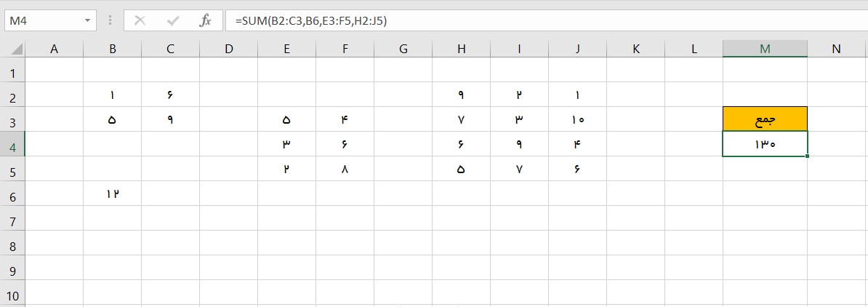Select cell J3 containing ten
Screen dimensions: 868x307
pos(577,119)
